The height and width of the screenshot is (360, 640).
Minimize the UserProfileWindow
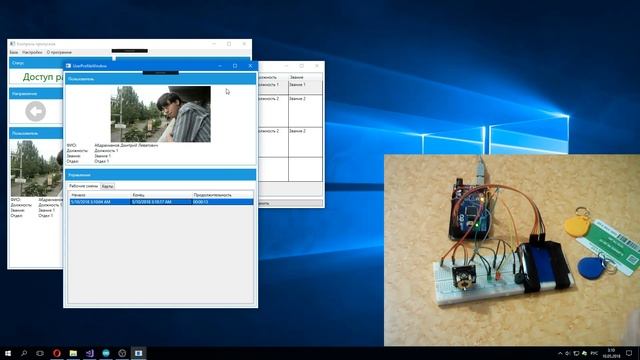click(220, 66)
